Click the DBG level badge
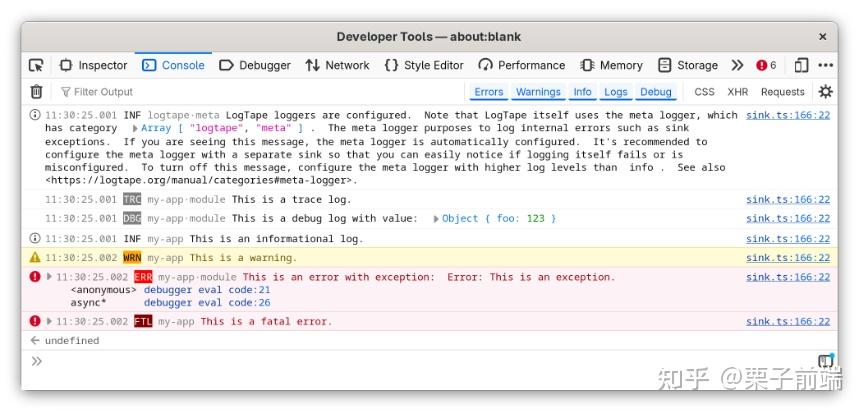 coord(132,218)
